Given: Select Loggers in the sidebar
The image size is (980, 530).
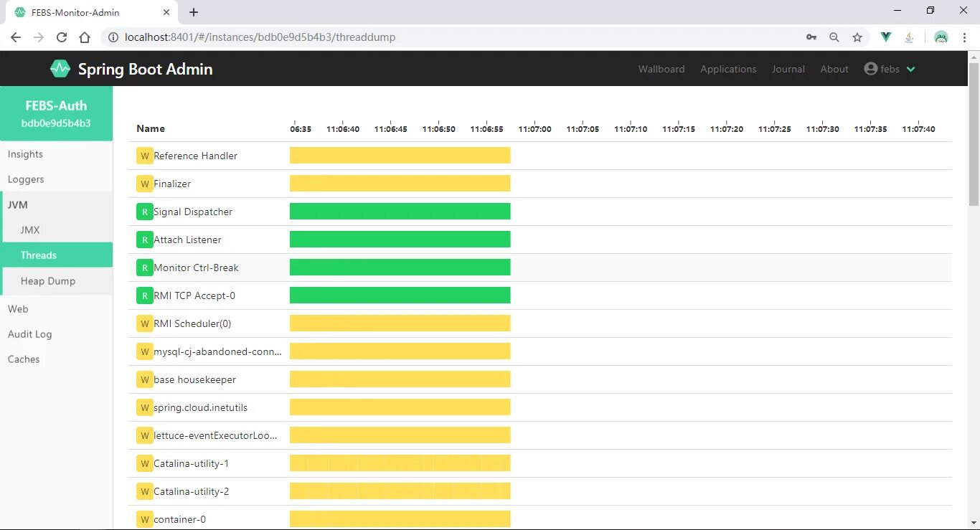Looking at the screenshot, I should pyautogui.click(x=56, y=179).
